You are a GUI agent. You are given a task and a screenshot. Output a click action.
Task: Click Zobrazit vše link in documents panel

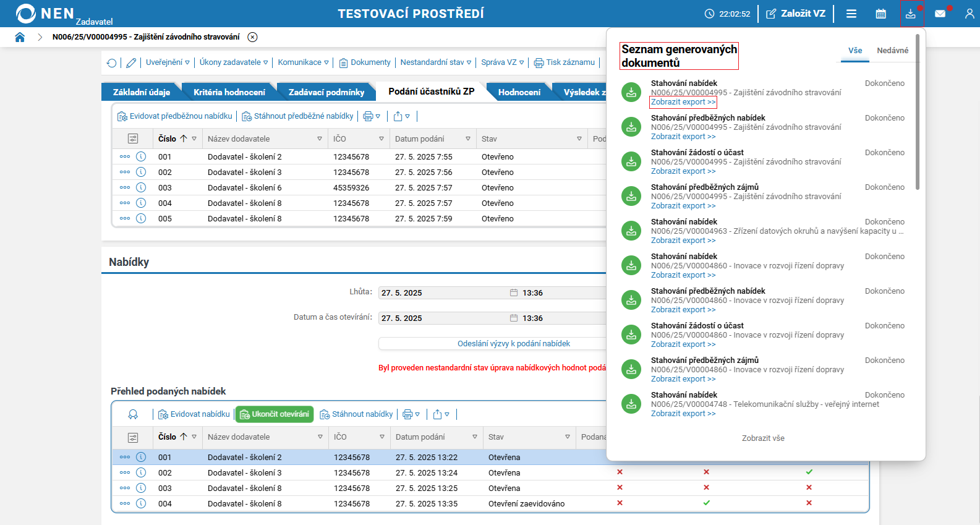pyautogui.click(x=763, y=438)
